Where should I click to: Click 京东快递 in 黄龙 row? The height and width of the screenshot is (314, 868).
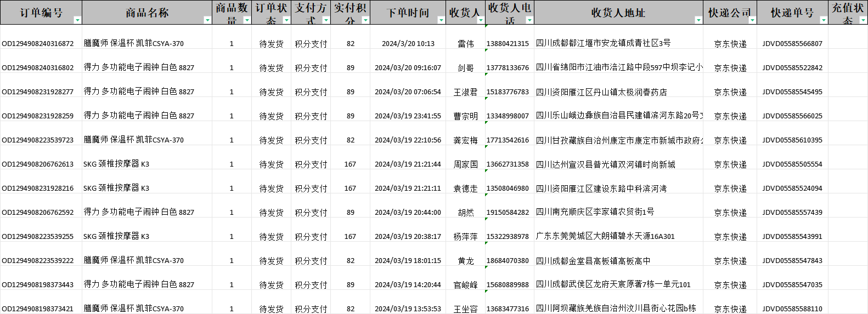pyautogui.click(x=730, y=261)
